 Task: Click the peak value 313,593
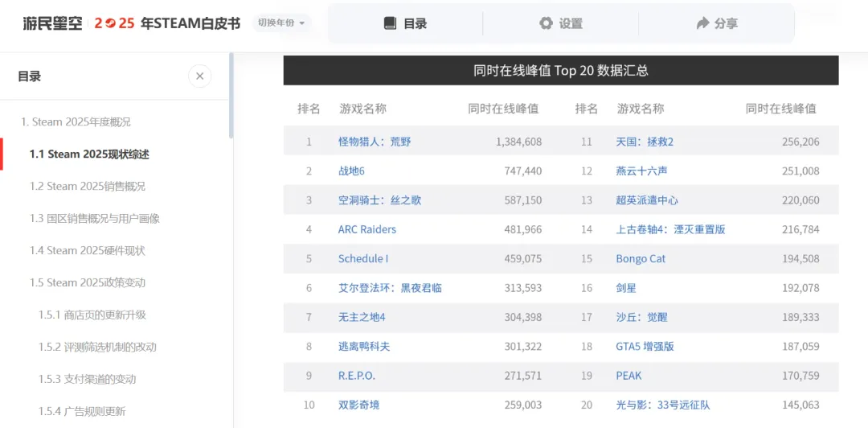point(523,288)
